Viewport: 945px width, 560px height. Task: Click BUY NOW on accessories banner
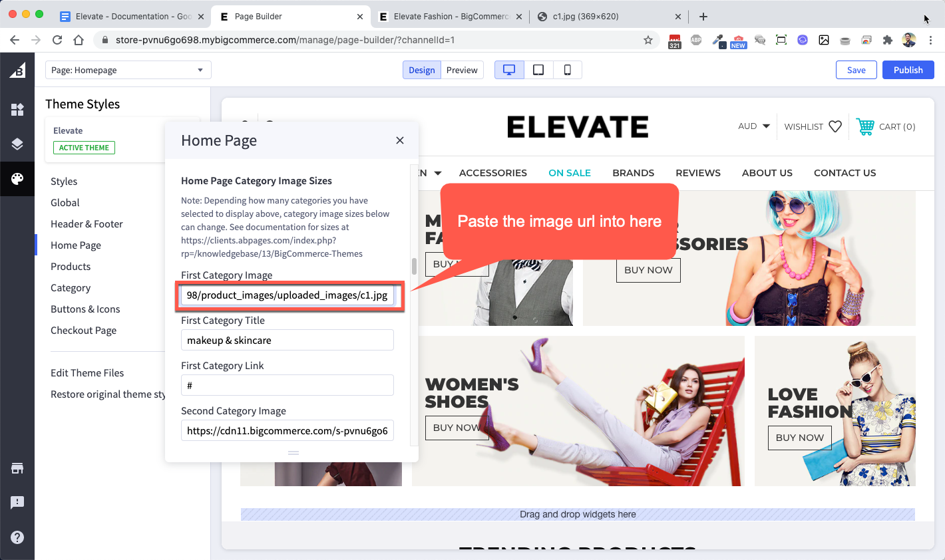coord(648,270)
